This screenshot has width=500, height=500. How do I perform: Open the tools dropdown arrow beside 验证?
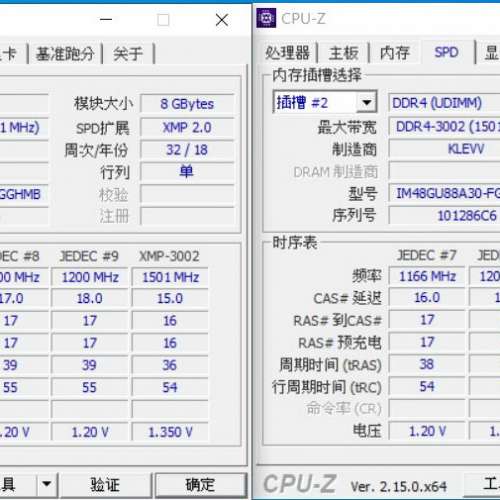(x=47, y=484)
